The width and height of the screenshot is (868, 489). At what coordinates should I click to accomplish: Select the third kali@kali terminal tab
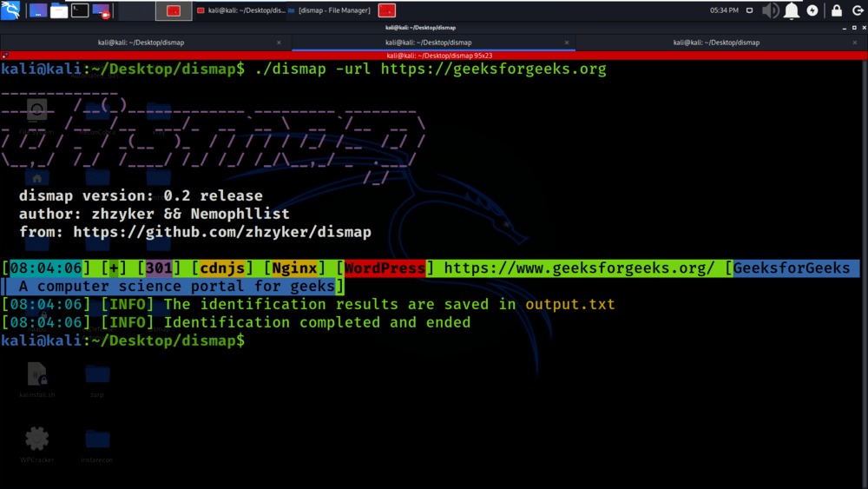[716, 43]
